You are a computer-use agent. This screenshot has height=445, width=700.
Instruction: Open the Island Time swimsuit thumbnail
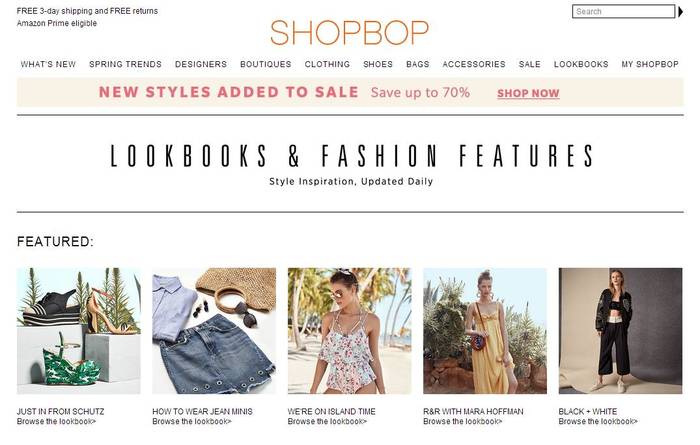350,331
